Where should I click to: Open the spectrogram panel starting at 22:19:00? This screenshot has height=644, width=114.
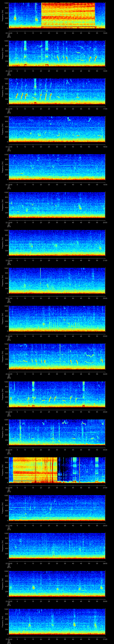[x=57, y=205]
